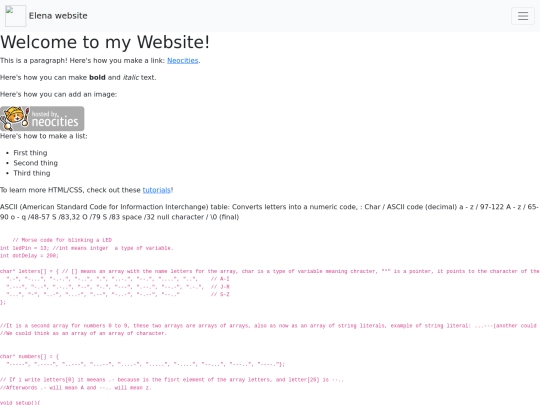Select the italic word in paragraph
The height and width of the screenshot is (405, 540).
tap(131, 77)
